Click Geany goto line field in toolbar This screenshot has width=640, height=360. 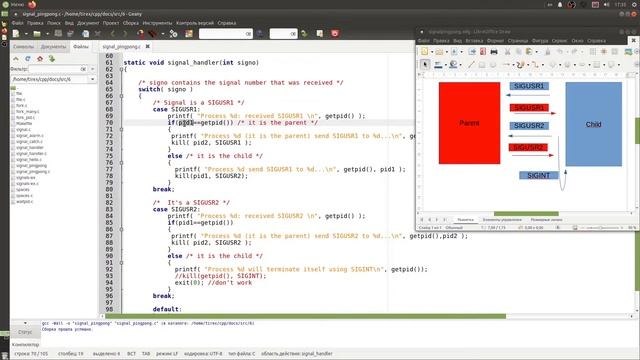(283, 34)
